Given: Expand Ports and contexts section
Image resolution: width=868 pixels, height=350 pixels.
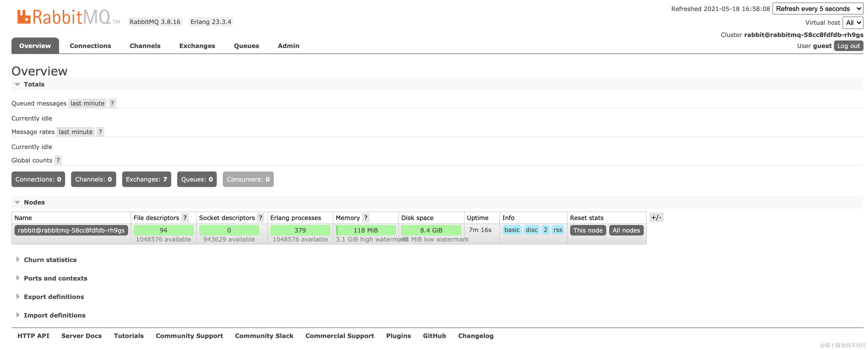Looking at the screenshot, I should (x=55, y=278).
